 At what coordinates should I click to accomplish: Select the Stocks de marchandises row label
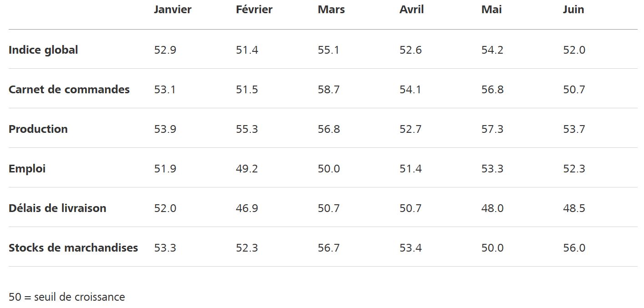click(x=73, y=247)
